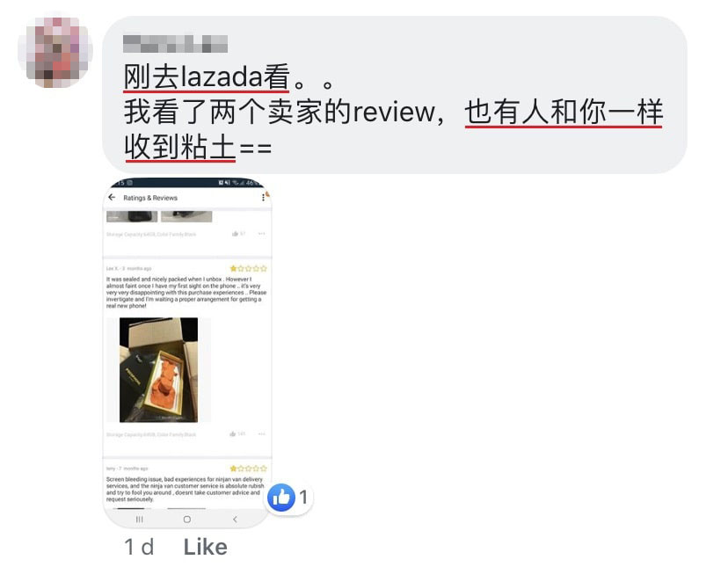Open the three-dot options under the clay photo review
Image resolution: width=728 pixels, height=567 pixels.
click(262, 433)
